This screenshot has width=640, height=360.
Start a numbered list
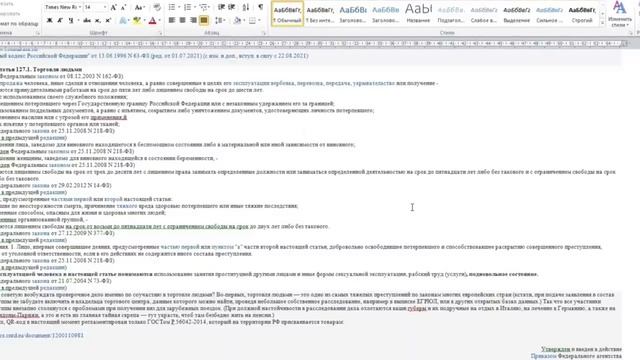coord(187,7)
